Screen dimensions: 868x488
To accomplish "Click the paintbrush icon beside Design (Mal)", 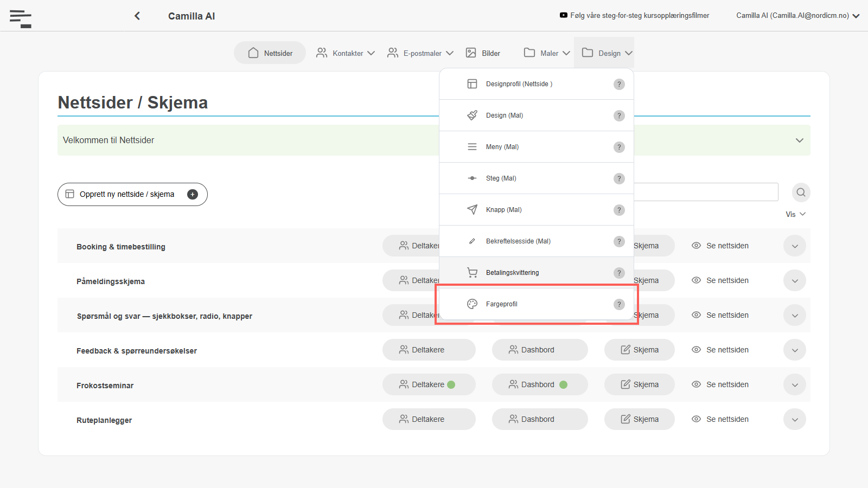I will (473, 115).
